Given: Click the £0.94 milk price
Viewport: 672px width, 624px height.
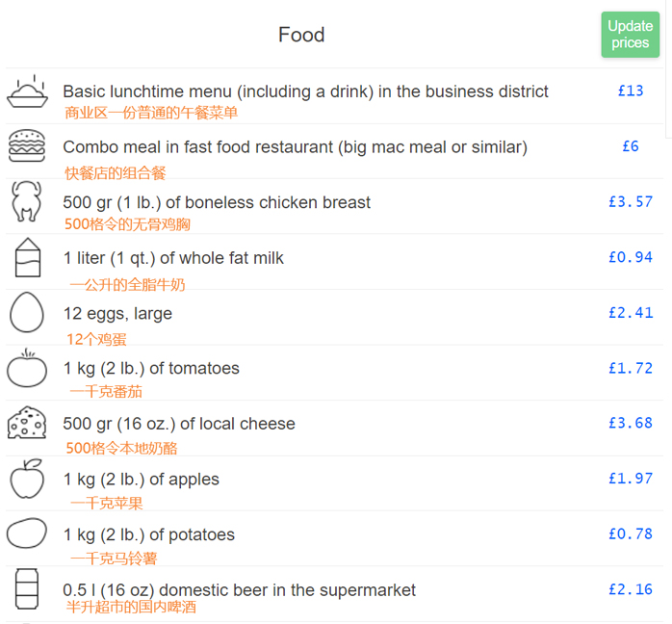Looking at the screenshot, I should (x=631, y=257).
